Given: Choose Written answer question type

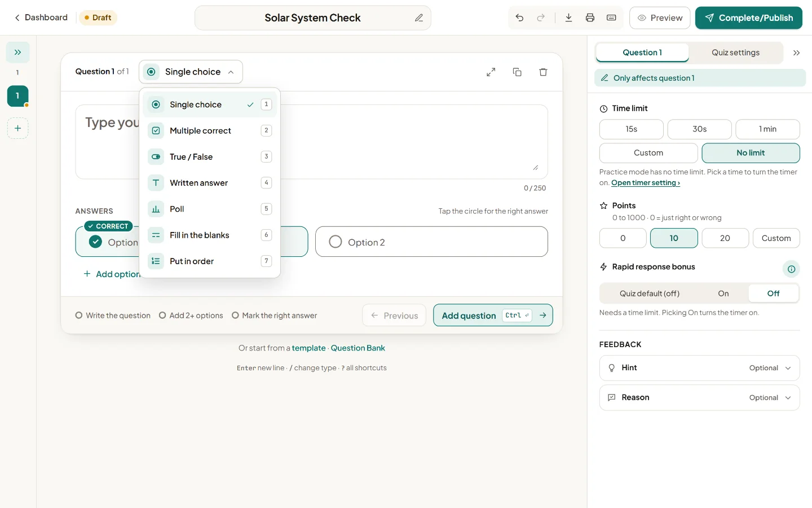Looking at the screenshot, I should 210,183.
